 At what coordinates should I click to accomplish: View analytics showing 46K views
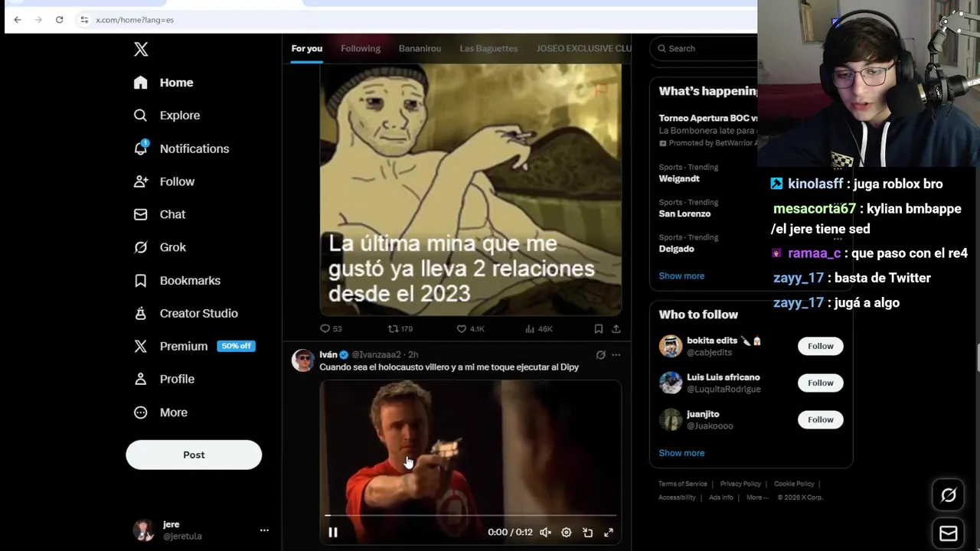coord(539,328)
